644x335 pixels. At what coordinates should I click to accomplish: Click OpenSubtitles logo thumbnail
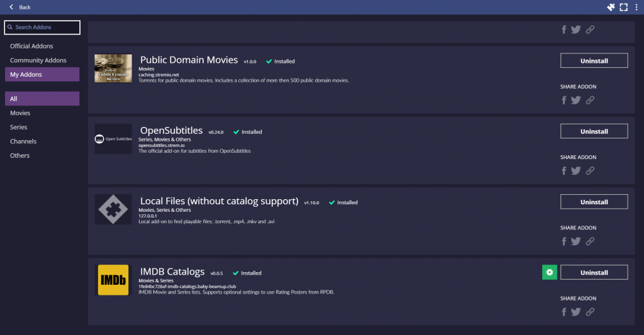(x=113, y=139)
